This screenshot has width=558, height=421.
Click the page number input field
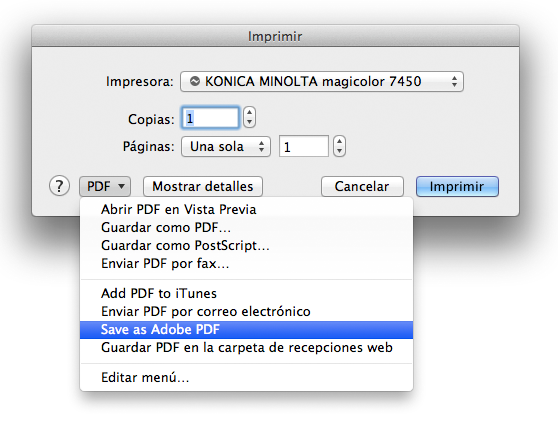click(x=304, y=146)
